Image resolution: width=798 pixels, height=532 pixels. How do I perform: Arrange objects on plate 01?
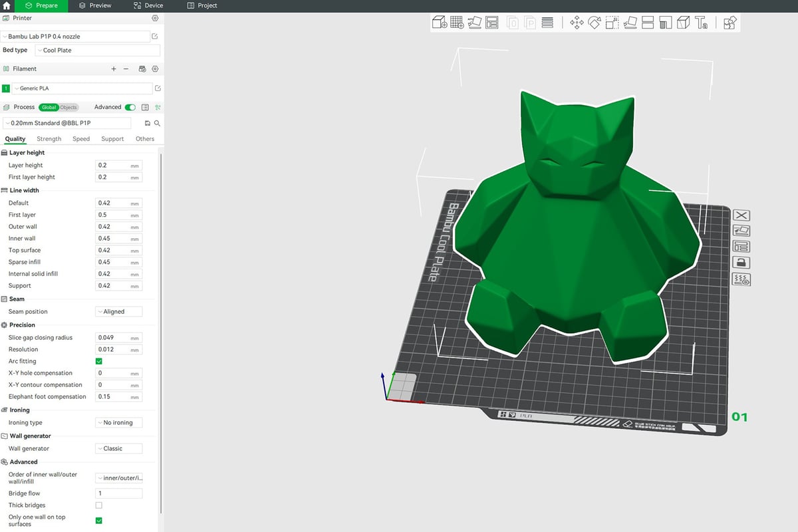tap(741, 247)
